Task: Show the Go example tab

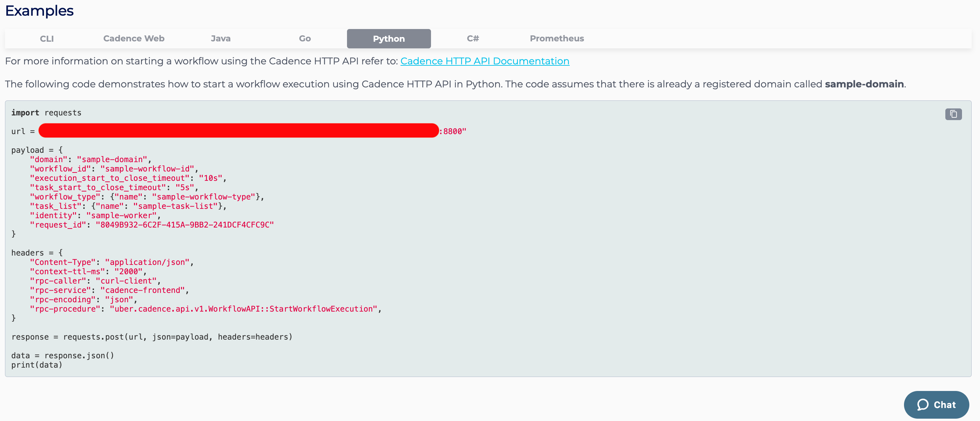Action: (305, 39)
